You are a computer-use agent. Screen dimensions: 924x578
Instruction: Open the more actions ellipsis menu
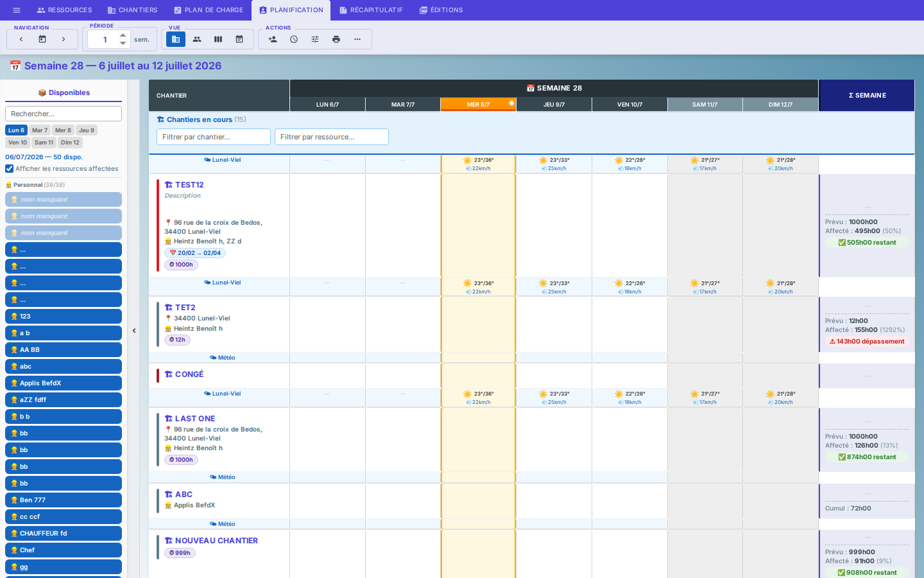[357, 39]
